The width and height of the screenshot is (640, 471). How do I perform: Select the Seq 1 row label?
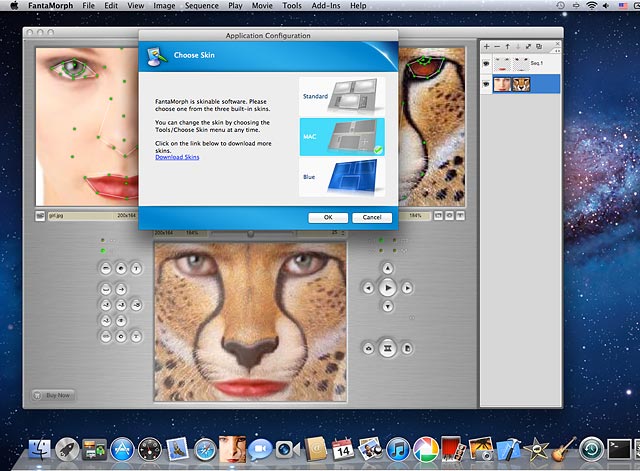[x=536, y=63]
